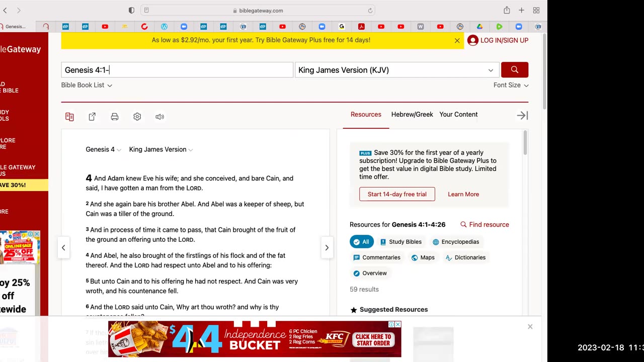The width and height of the screenshot is (644, 362).
Task: Switch to the Resources tab
Action: click(x=366, y=115)
